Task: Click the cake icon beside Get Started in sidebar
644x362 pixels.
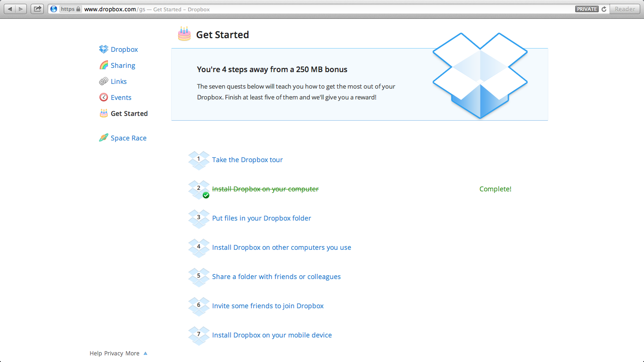Action: (x=104, y=113)
